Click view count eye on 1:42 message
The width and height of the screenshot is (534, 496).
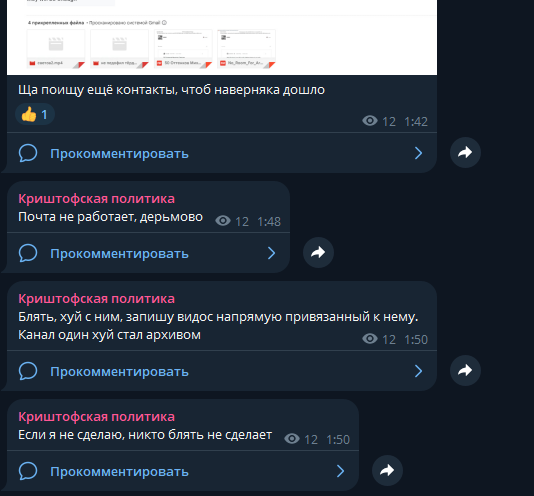coord(370,121)
